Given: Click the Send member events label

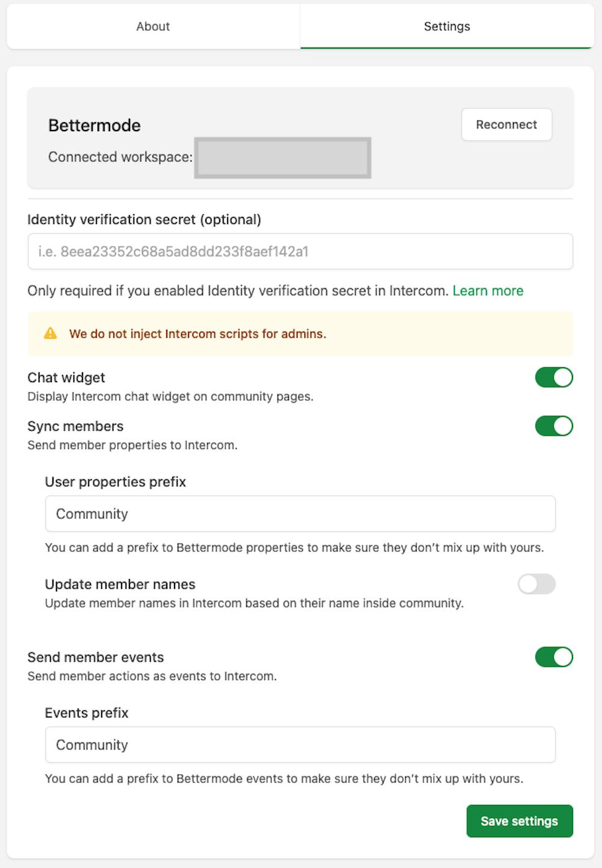Looking at the screenshot, I should [96, 657].
